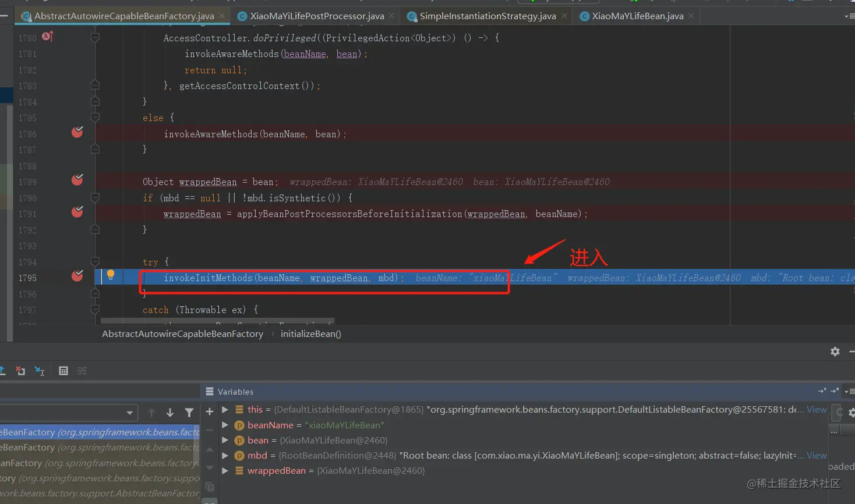
Task: Expand the 'this' variable node
Action: (x=225, y=410)
